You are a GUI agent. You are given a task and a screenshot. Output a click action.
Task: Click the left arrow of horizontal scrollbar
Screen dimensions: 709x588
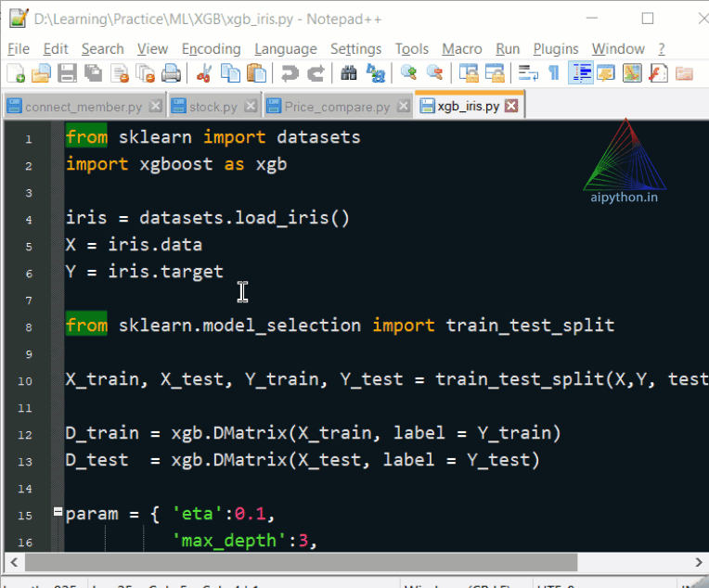pyautogui.click(x=14, y=563)
